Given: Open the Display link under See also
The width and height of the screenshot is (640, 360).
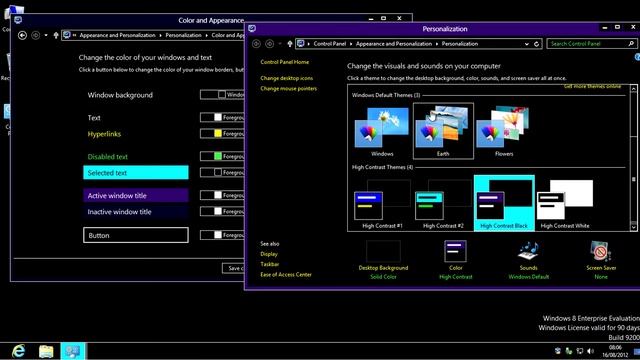Looking at the screenshot, I should (269, 254).
